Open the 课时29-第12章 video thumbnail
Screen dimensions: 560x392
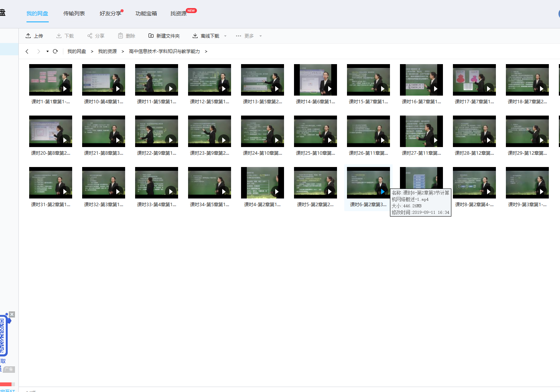click(x=527, y=131)
